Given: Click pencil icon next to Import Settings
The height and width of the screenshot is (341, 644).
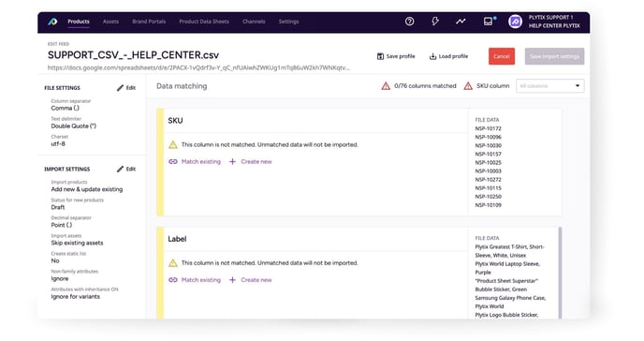Looking at the screenshot, I should coord(120,169).
